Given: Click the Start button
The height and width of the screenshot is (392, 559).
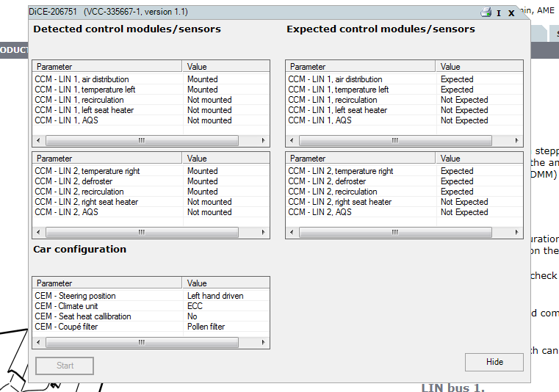Looking at the screenshot, I should coord(65,366).
